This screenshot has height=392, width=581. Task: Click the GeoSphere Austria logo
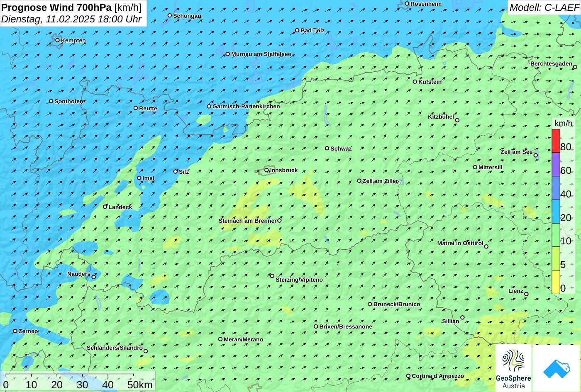tap(513, 368)
